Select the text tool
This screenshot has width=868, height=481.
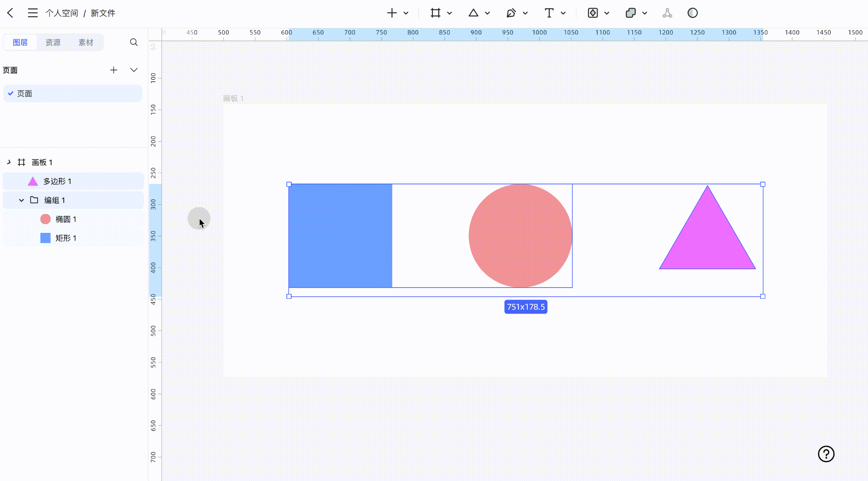click(549, 13)
